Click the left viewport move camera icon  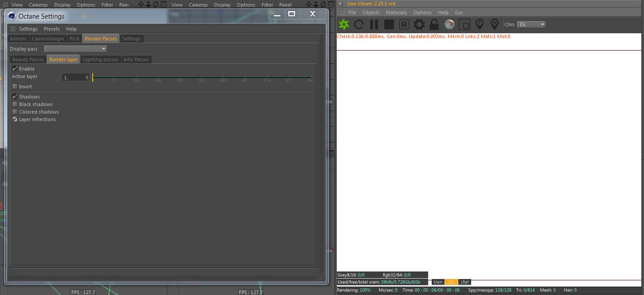(141, 4)
